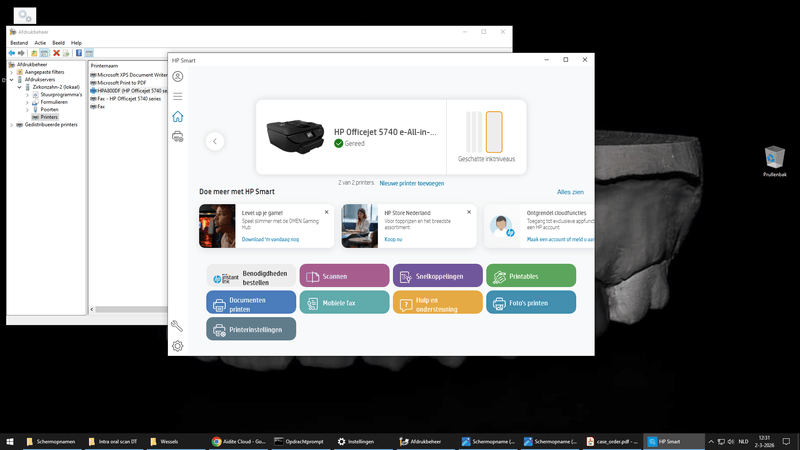
Task: Select Microsoft XPS Document Writer in printer list
Action: pyautogui.click(x=129, y=75)
